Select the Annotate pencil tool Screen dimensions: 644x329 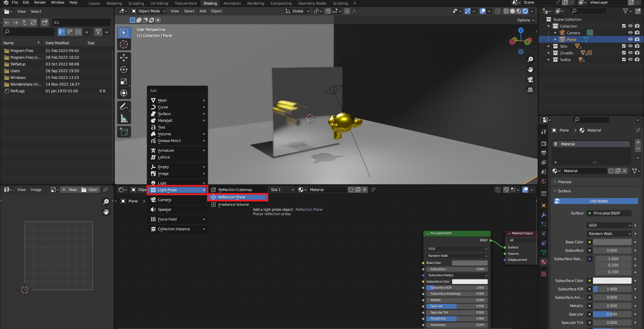coord(124,106)
